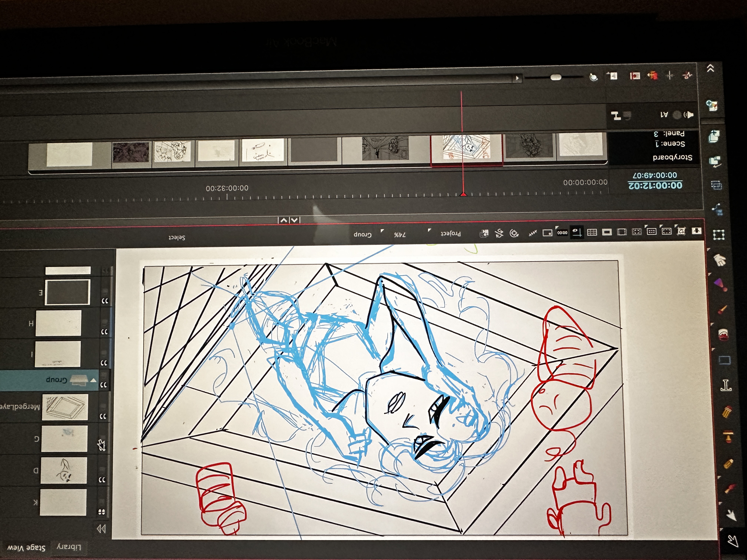747x560 pixels.
Task: Choose the Paint bucket tool
Action: (x=723, y=334)
